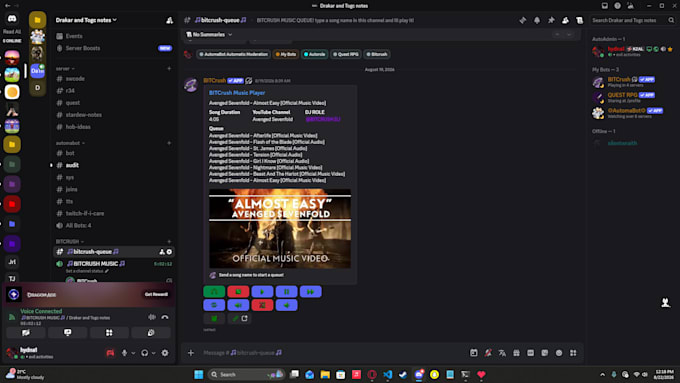Open BITCrush Music Player embed title link
Viewport: 680px width, 383px height.
click(x=237, y=93)
